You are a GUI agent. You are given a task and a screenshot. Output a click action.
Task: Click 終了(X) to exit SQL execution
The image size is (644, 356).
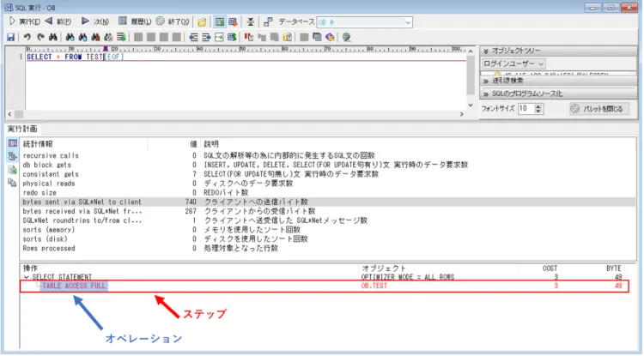(173, 21)
